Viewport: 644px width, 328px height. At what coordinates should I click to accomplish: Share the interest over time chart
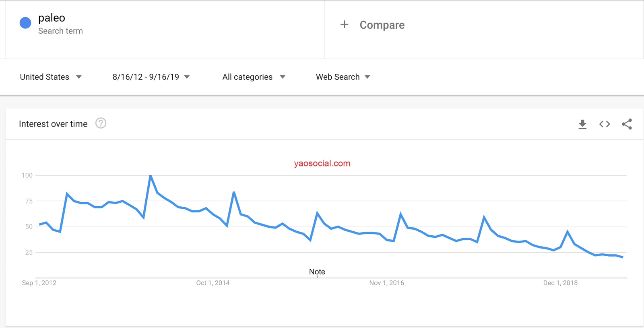tap(627, 124)
